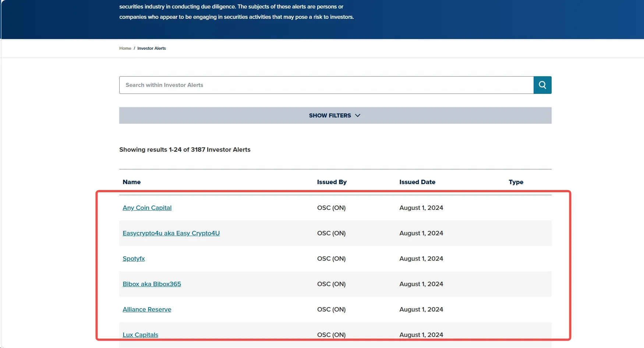
Task: Open the Any Coin Capital alert
Action: (147, 208)
